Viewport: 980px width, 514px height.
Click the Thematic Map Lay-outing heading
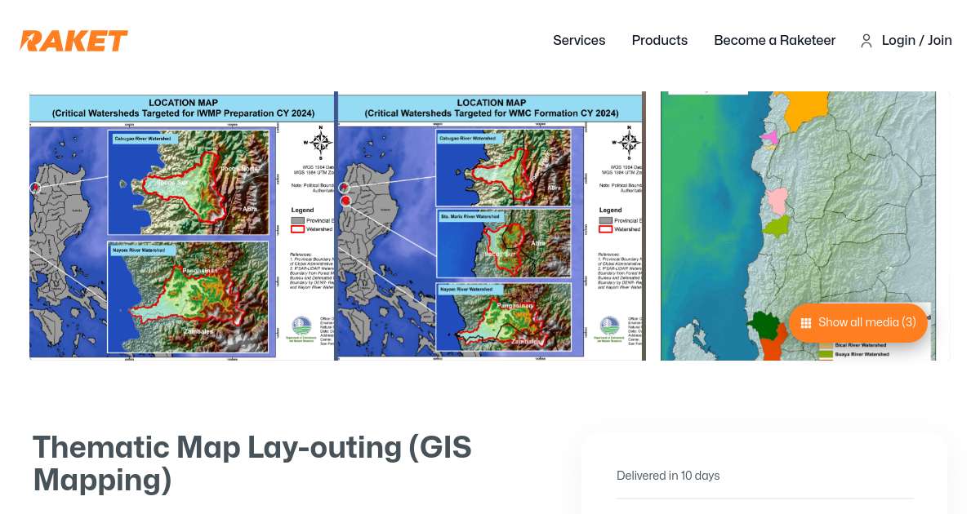point(252,463)
